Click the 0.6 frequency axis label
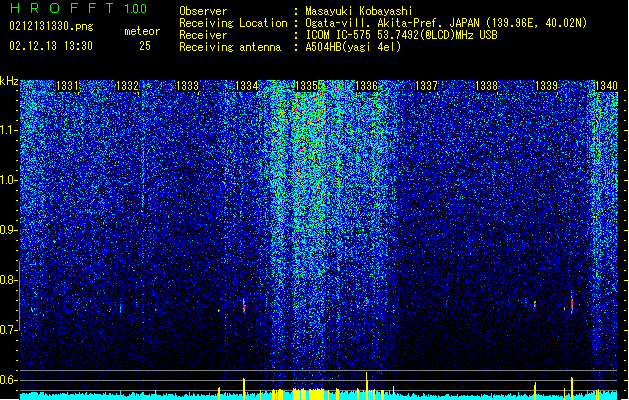629x400 pixels. [x=8, y=380]
